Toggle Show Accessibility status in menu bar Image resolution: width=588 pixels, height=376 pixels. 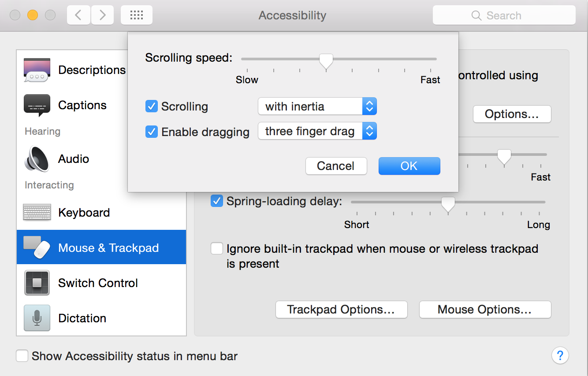(22, 356)
